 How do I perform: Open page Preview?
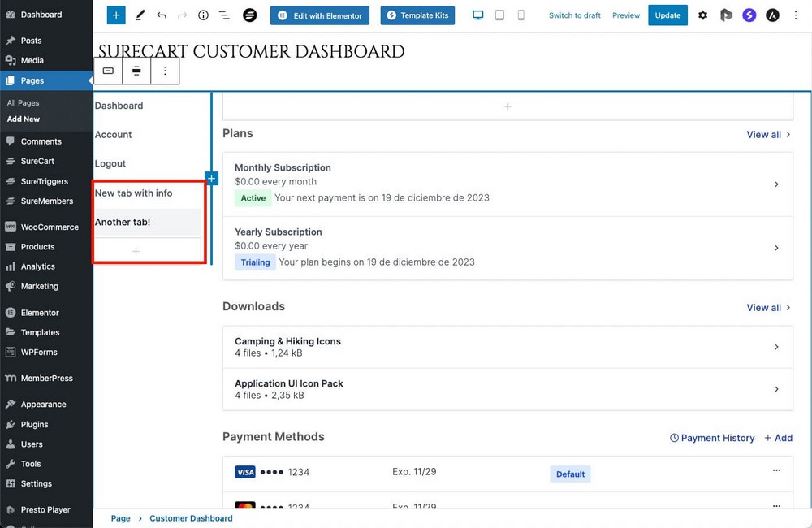(x=626, y=15)
